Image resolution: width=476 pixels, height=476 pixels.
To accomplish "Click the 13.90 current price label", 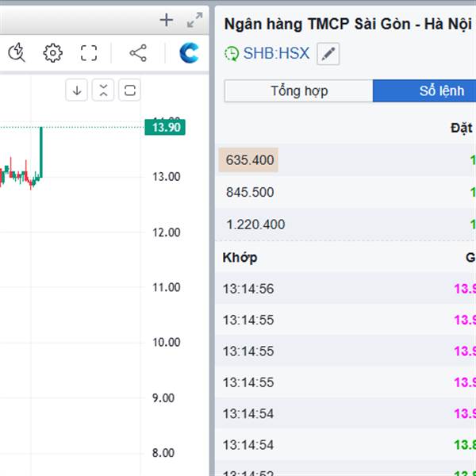I will point(165,127).
